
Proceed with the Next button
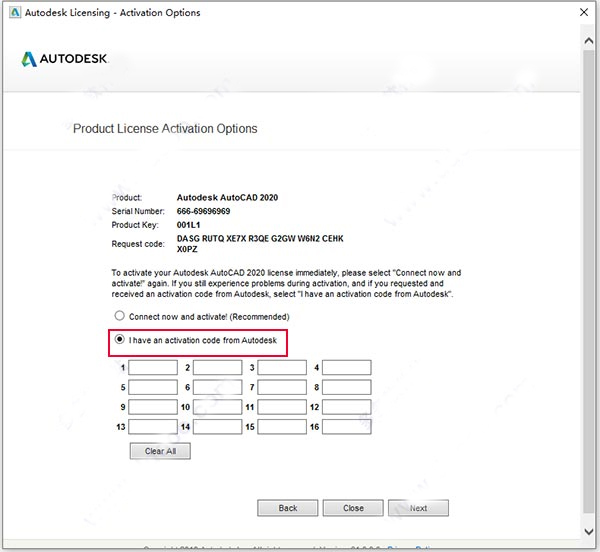click(419, 508)
